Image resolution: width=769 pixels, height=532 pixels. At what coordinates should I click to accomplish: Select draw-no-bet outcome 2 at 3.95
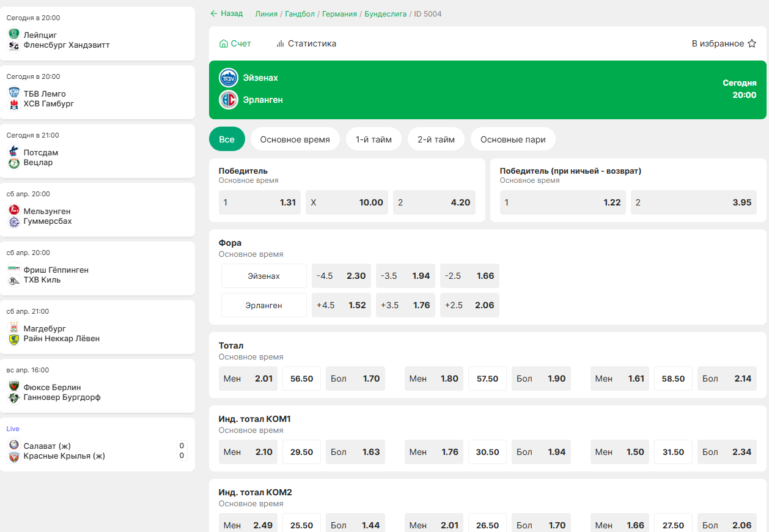click(694, 202)
